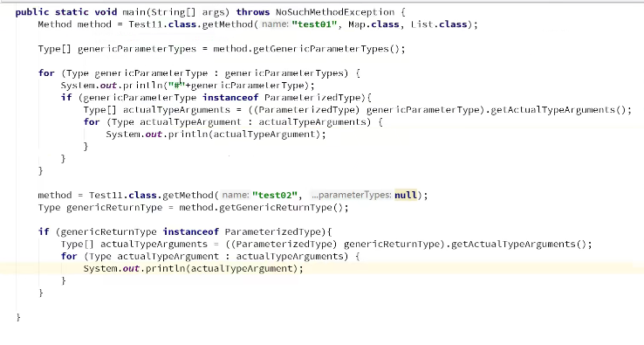Click the "test01" string literal
The height and width of the screenshot is (345, 644).
pos(314,24)
